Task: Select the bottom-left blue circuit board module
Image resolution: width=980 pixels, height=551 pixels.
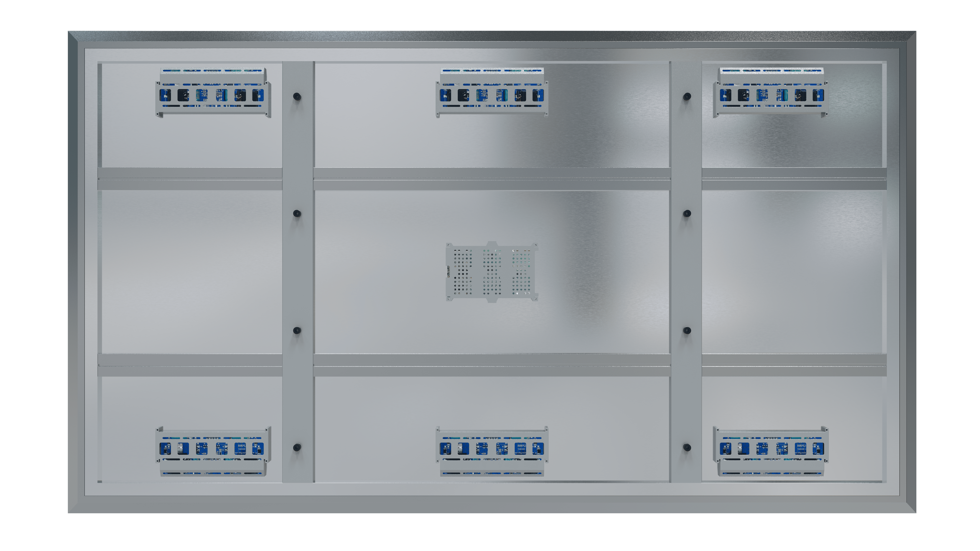Action: 213,451
